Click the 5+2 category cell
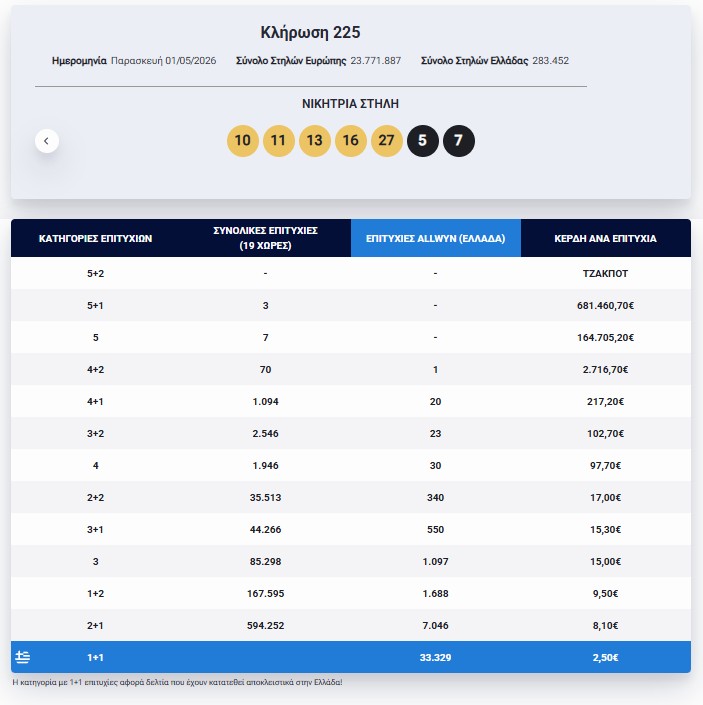703x705 pixels. (95, 273)
